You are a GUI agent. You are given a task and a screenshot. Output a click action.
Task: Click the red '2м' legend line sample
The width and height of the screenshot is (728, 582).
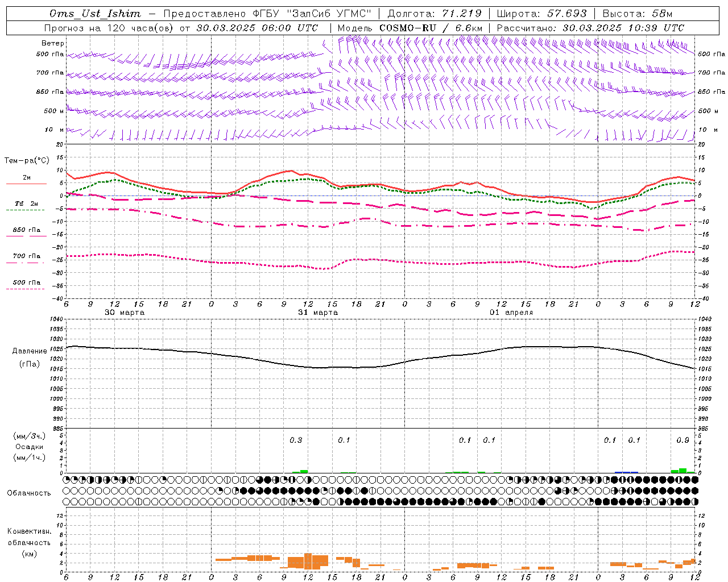(26, 184)
